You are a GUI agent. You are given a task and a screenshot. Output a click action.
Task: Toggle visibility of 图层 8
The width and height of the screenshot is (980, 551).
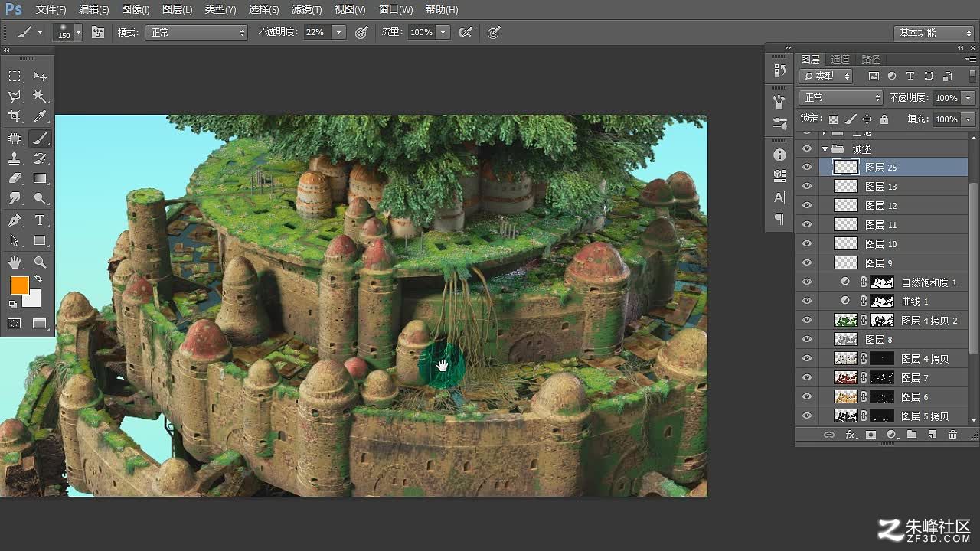[806, 340]
